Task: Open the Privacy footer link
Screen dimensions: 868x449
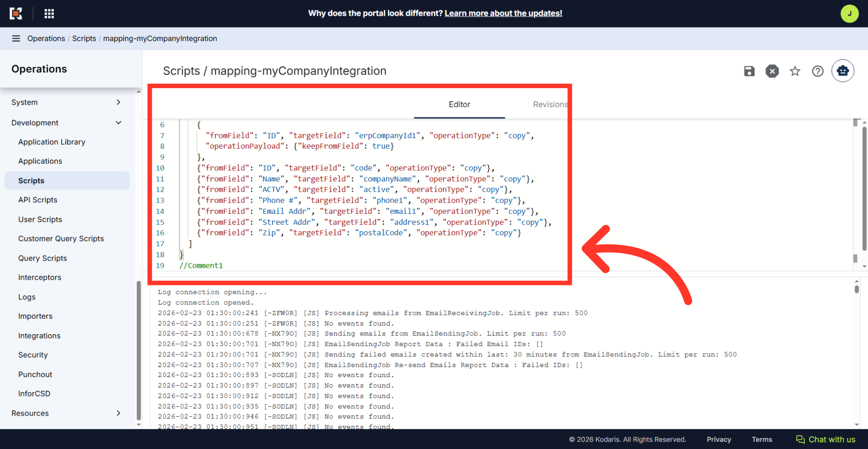Action: (719, 440)
